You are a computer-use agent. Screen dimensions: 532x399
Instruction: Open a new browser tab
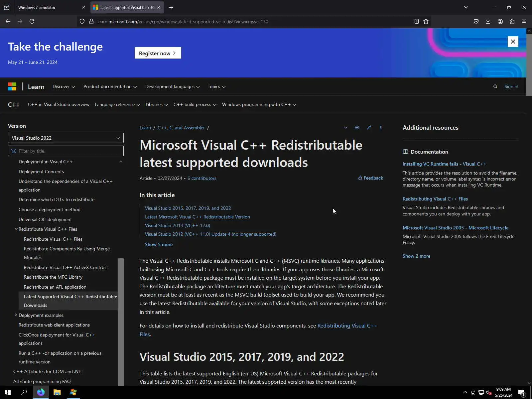[x=171, y=7]
